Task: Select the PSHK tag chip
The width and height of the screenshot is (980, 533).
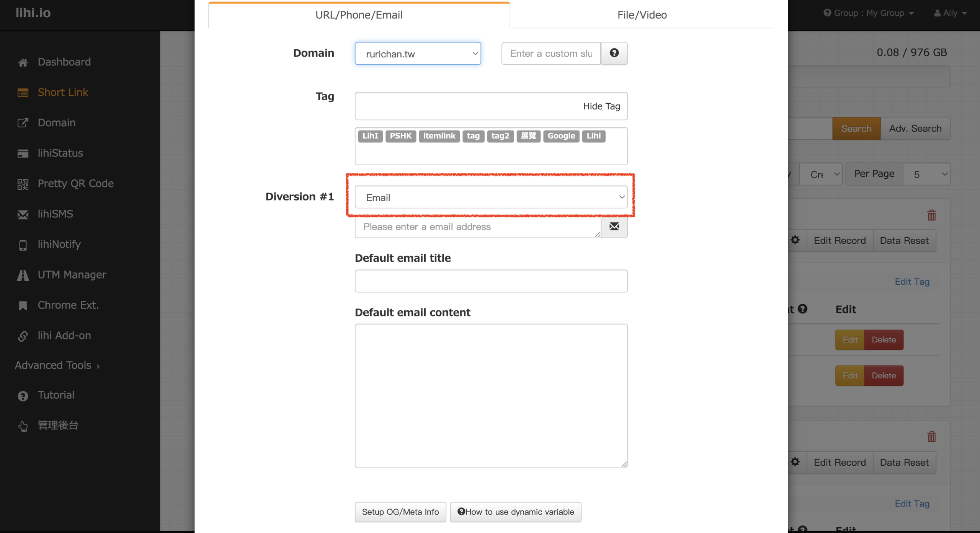Action: tap(400, 136)
